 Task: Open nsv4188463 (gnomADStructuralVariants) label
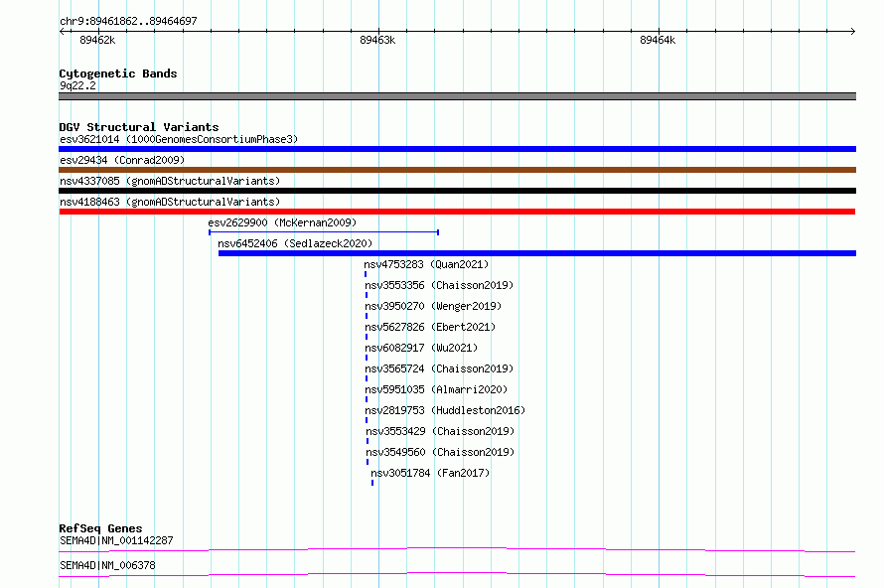170,202
